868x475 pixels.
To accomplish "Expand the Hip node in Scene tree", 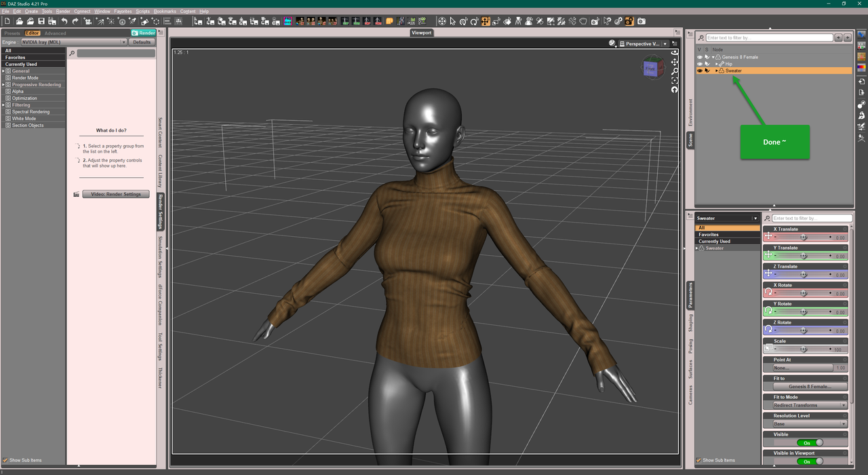I will click(717, 64).
